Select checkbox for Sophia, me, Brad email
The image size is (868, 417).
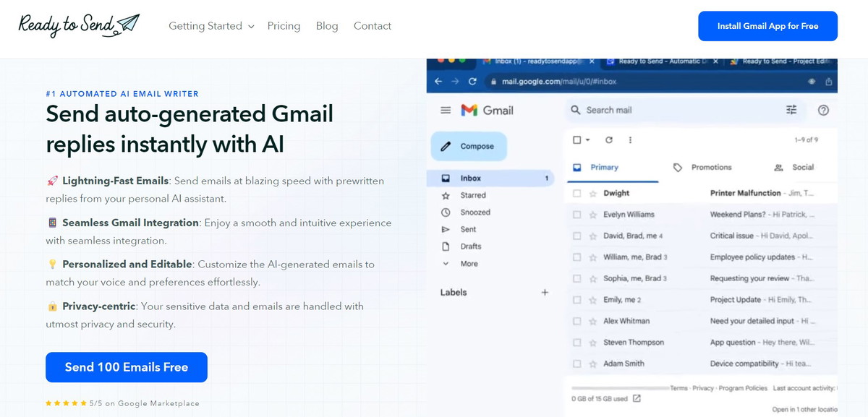point(576,278)
